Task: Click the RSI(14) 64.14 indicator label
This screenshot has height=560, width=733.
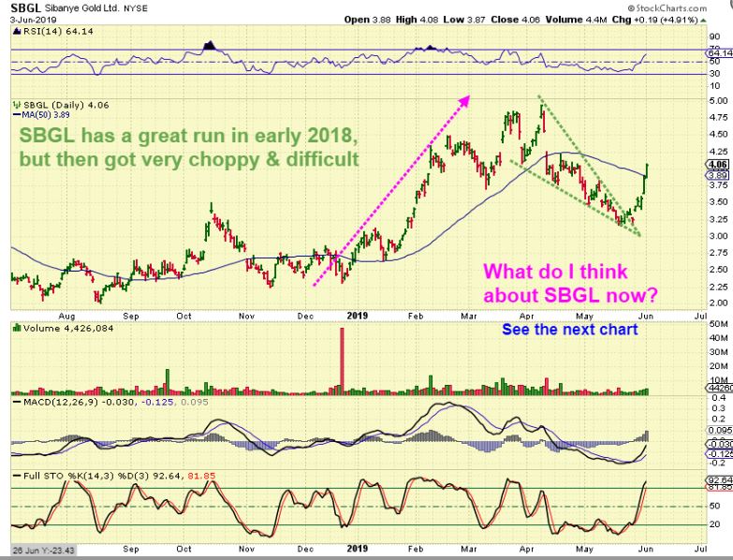Action: pyautogui.click(x=57, y=31)
